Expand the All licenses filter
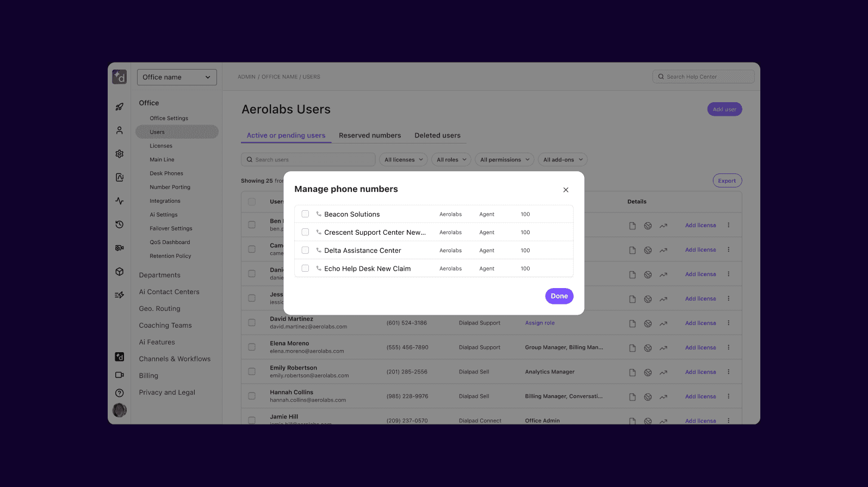The image size is (868, 487). pos(403,160)
